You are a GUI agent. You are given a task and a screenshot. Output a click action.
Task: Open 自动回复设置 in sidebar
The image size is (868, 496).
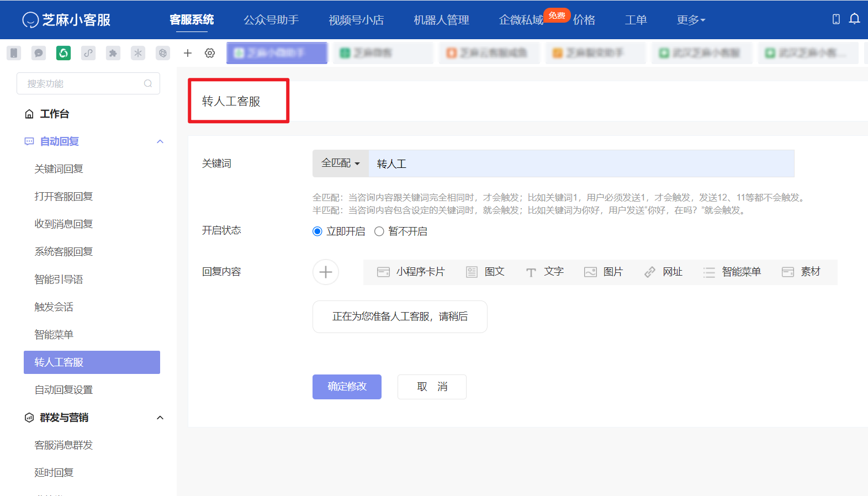[x=63, y=390]
